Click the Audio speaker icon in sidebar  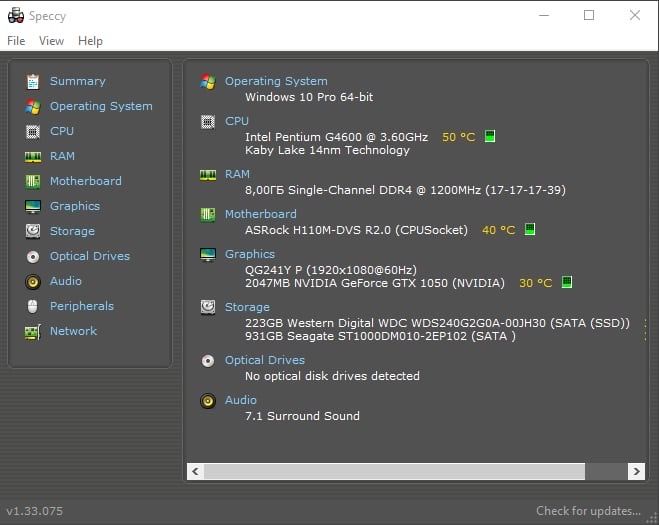click(x=33, y=282)
